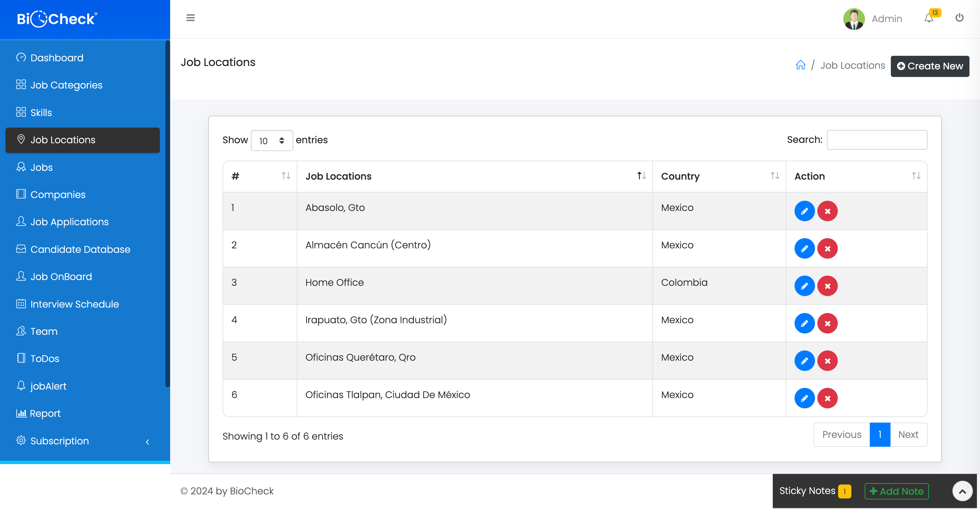Open Candidate Database

(x=83, y=249)
